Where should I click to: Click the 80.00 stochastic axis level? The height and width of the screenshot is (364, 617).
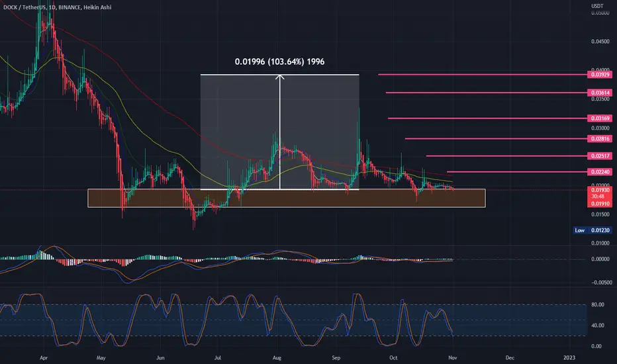coord(596,304)
